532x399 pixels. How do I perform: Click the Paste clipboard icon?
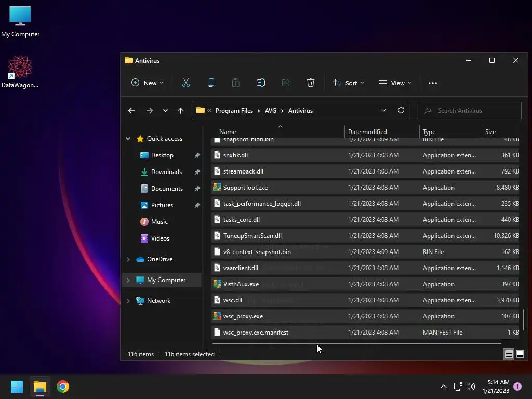coord(235,83)
